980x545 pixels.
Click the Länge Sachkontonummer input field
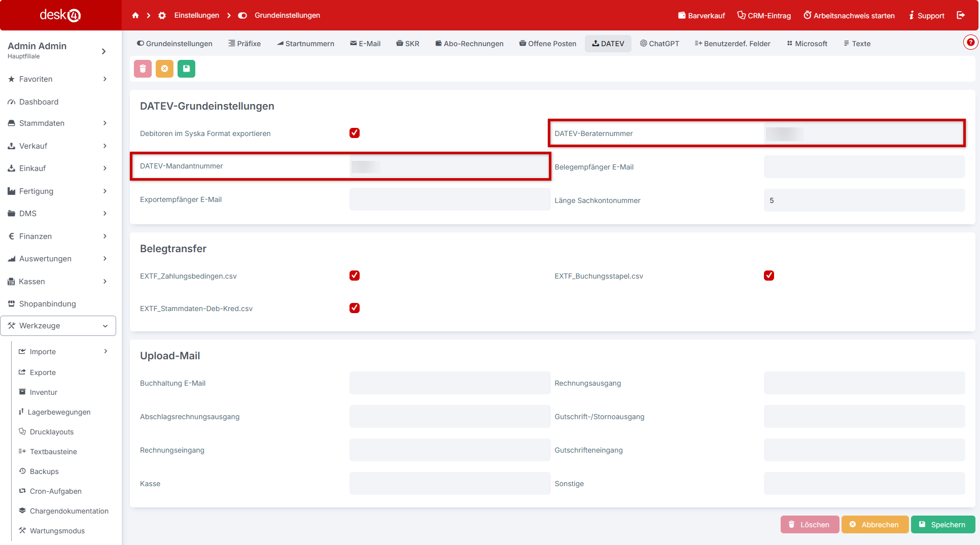click(864, 200)
